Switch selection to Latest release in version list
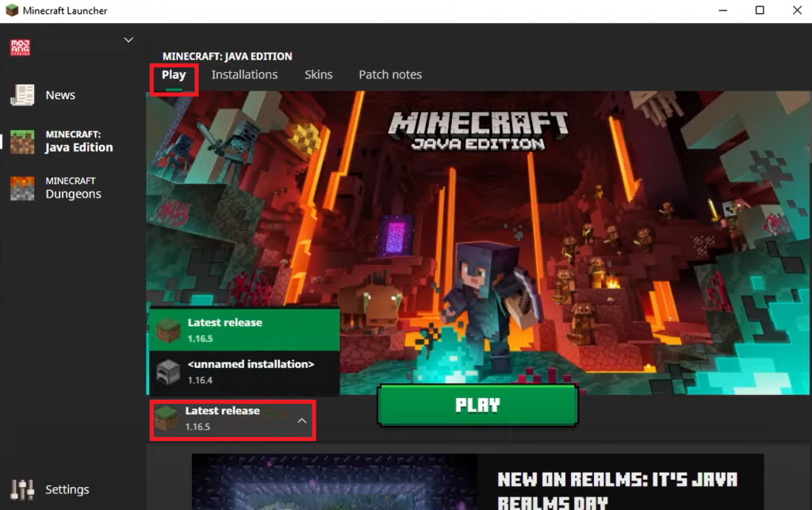The height and width of the screenshot is (510, 812). click(238, 328)
